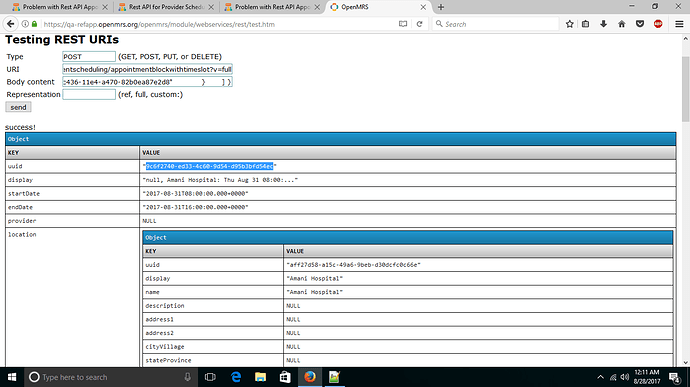690x387 pixels.
Task: Open Task View from the taskbar
Action: (x=210, y=377)
